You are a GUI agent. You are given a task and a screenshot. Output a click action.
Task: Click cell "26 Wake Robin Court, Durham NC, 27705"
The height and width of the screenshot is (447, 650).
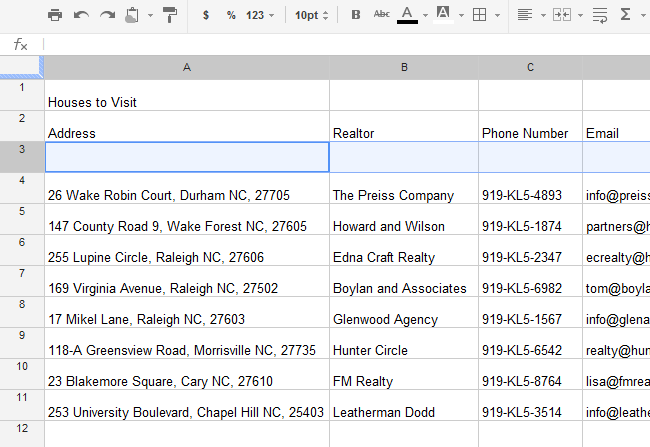(x=187, y=188)
